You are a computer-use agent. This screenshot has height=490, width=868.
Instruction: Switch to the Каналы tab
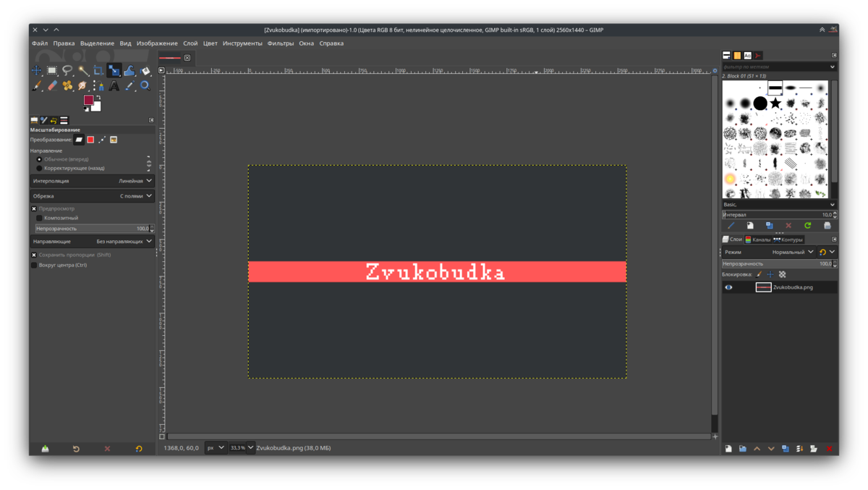[758, 240]
